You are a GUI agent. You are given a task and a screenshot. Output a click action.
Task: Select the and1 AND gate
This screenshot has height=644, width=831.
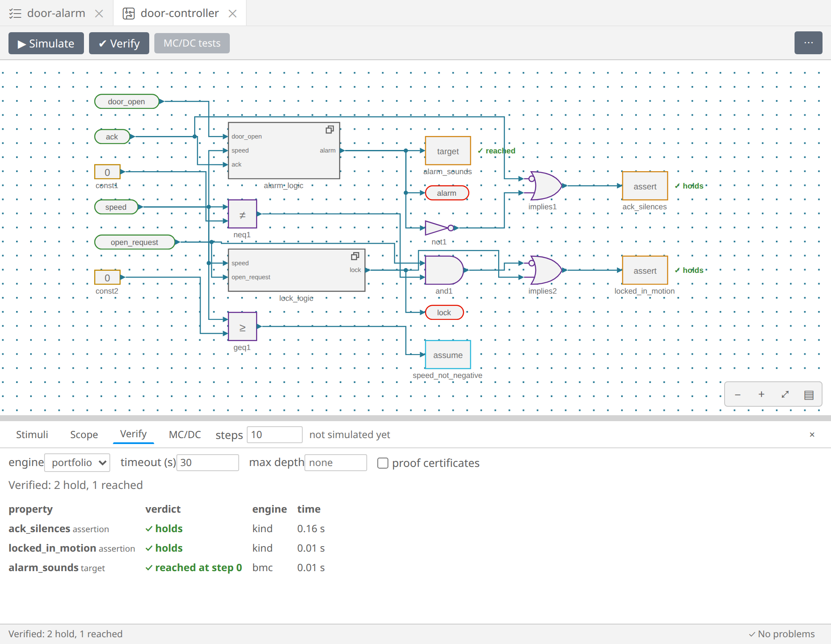[444, 270]
